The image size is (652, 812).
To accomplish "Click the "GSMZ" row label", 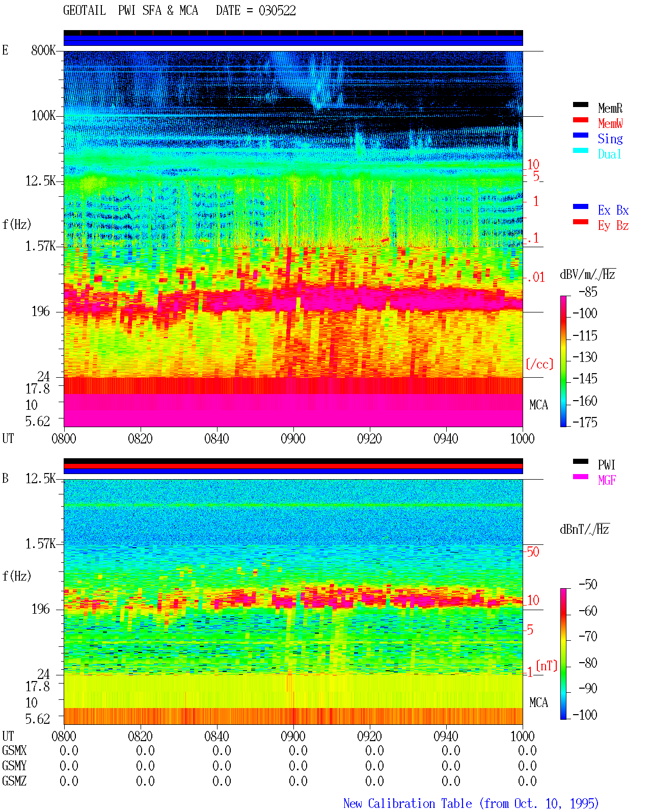I will click(x=14, y=781).
